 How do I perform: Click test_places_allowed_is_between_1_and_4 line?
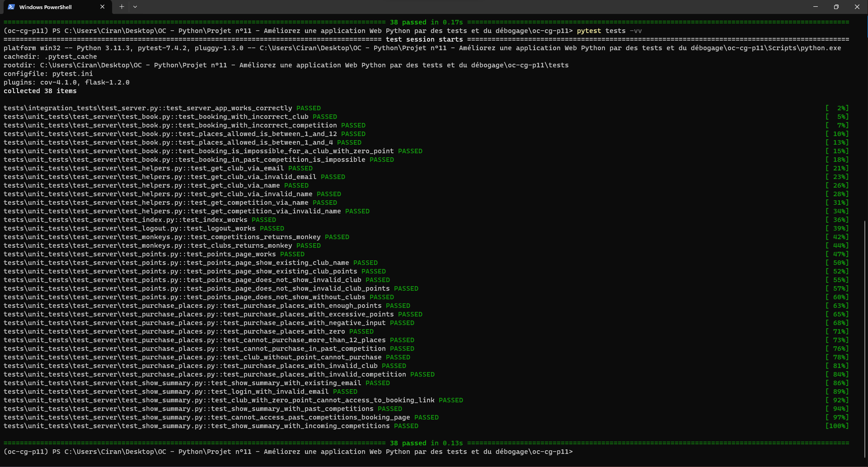tap(183, 142)
